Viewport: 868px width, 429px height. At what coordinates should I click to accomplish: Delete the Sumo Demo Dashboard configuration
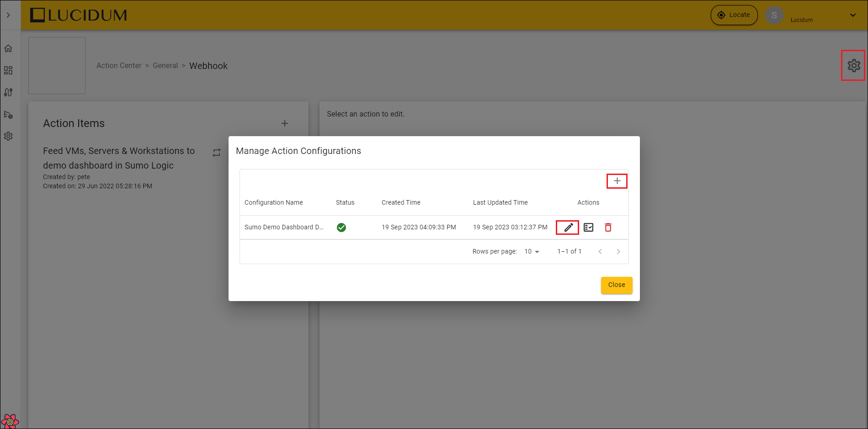tap(608, 227)
